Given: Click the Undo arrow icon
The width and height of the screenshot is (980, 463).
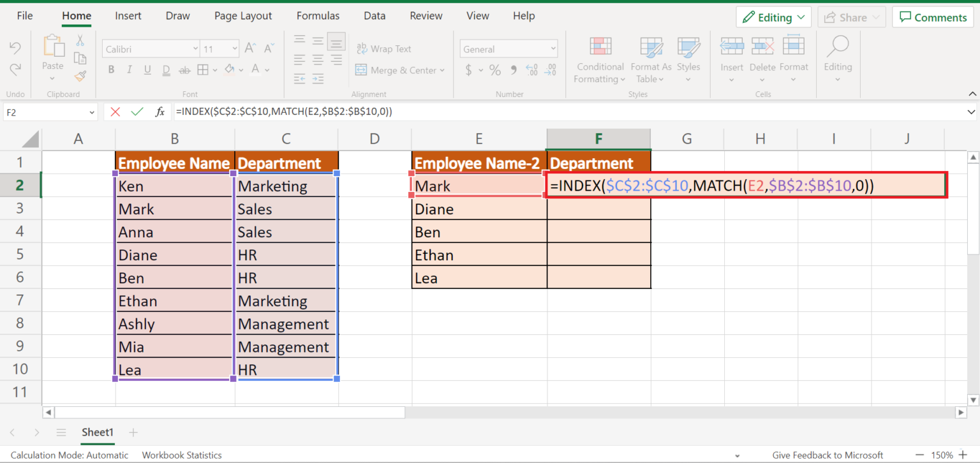Looking at the screenshot, I should pos(15,47).
